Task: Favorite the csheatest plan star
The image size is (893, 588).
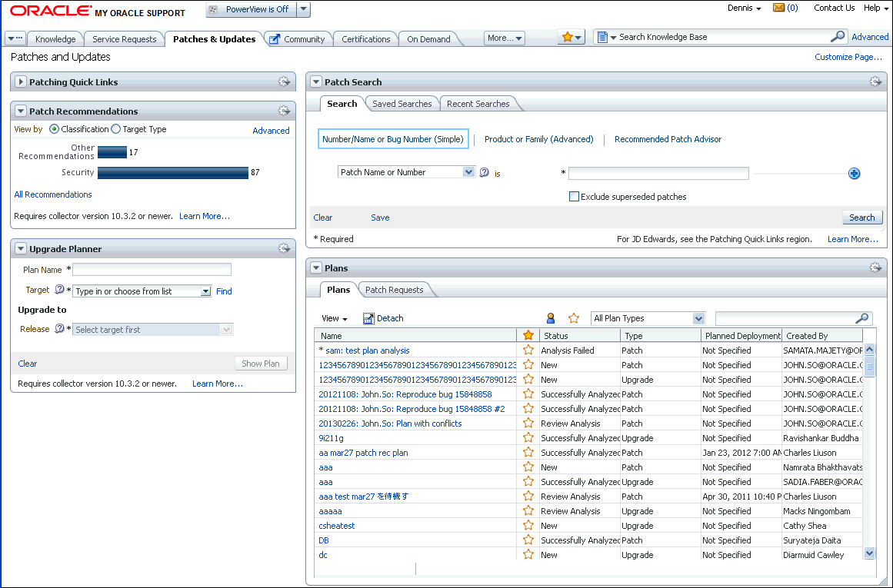Action: click(528, 526)
